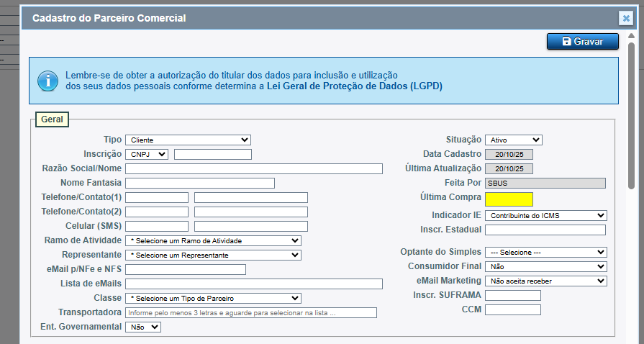Click the Razão Social/Nome input field
The image size is (644, 344).
click(254, 168)
